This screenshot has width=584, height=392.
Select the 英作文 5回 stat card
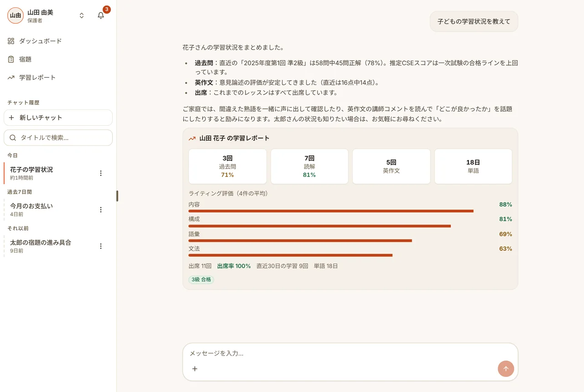coord(391,166)
